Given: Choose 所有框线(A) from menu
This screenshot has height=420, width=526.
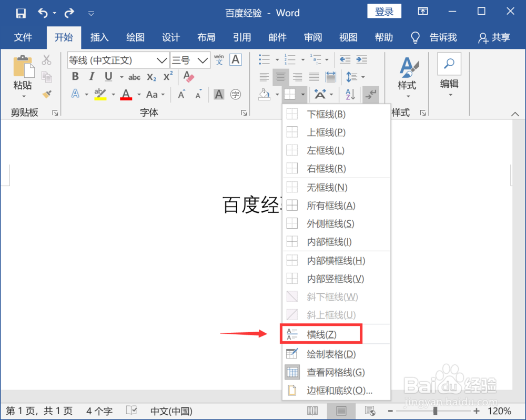Looking at the screenshot, I should (337, 205).
